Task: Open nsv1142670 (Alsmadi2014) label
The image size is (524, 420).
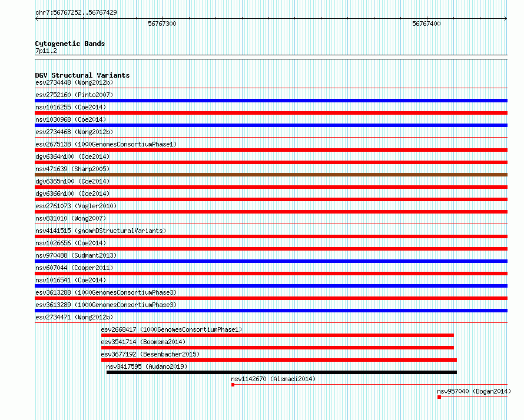Action: click(x=273, y=379)
